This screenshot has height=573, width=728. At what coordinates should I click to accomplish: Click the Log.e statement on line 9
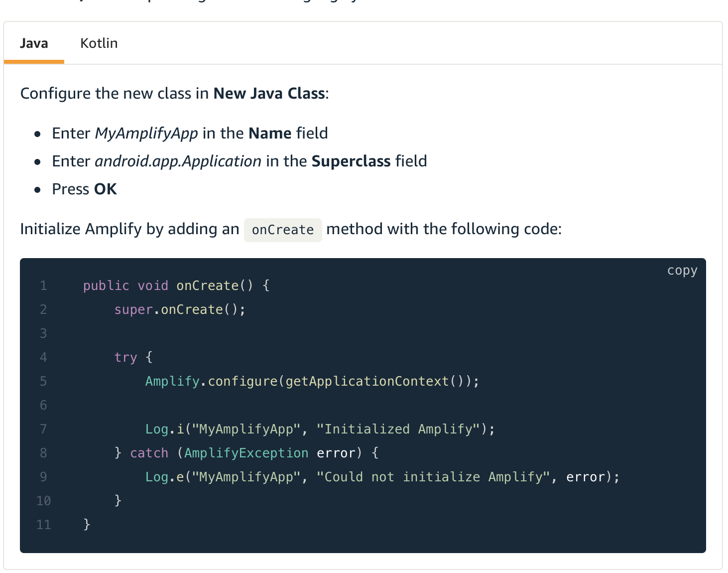click(x=381, y=477)
